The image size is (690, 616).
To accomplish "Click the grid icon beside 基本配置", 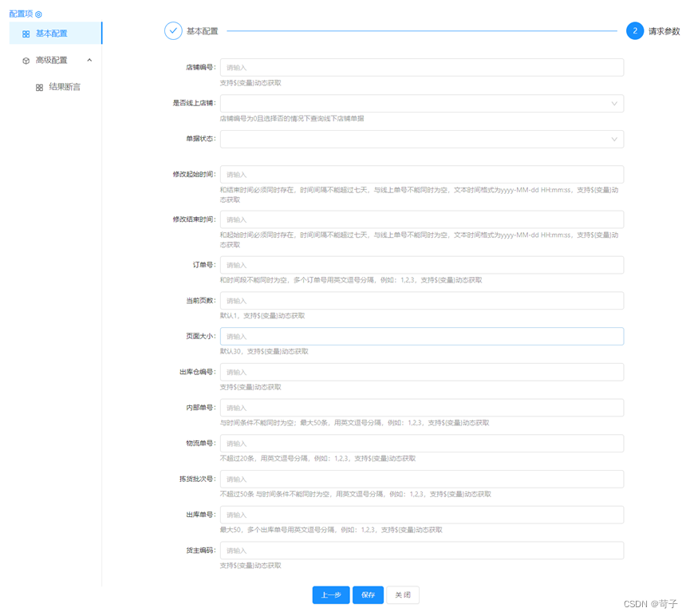I will [x=26, y=34].
